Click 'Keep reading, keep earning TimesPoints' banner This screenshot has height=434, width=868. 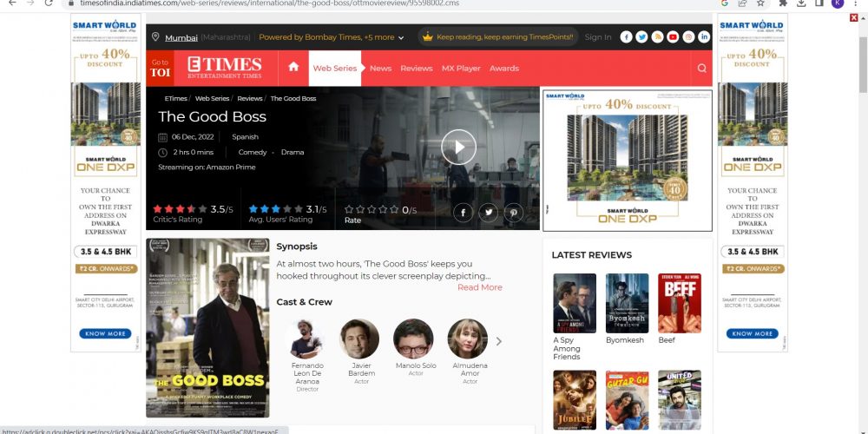click(497, 37)
